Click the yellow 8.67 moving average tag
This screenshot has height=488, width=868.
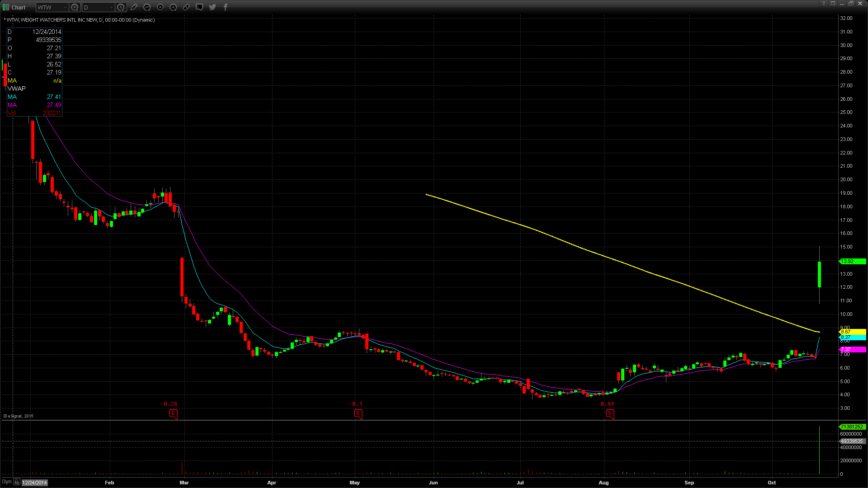[x=853, y=332]
